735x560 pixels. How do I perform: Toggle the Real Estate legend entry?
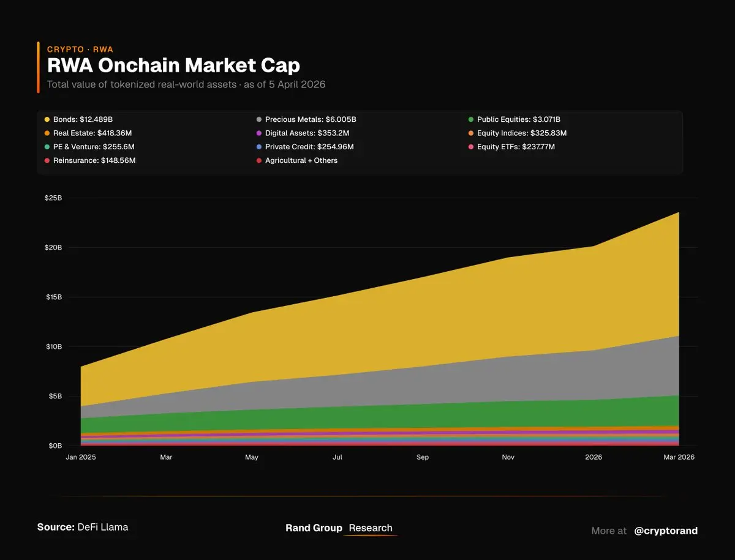click(88, 133)
